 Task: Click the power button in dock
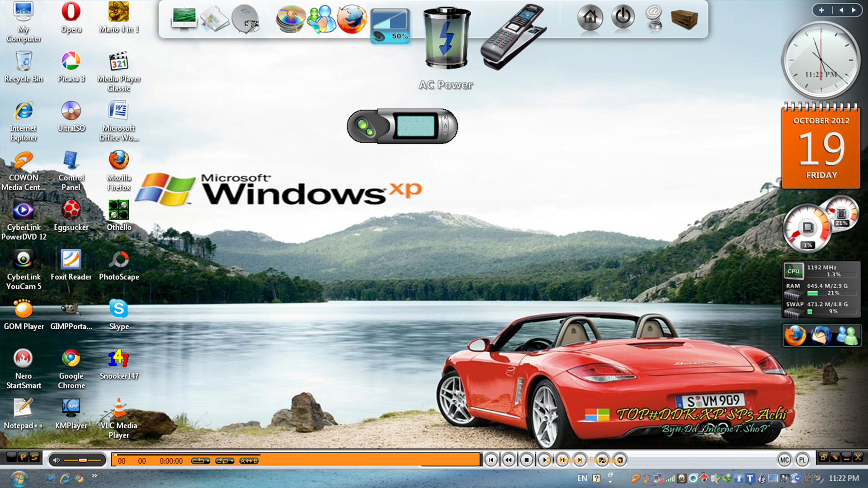623,18
